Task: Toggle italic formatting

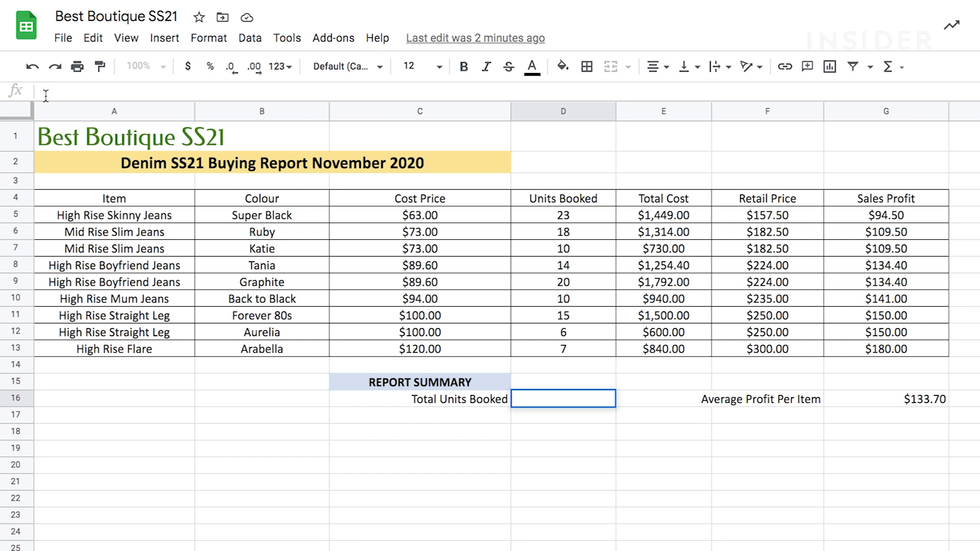Action: coord(486,66)
